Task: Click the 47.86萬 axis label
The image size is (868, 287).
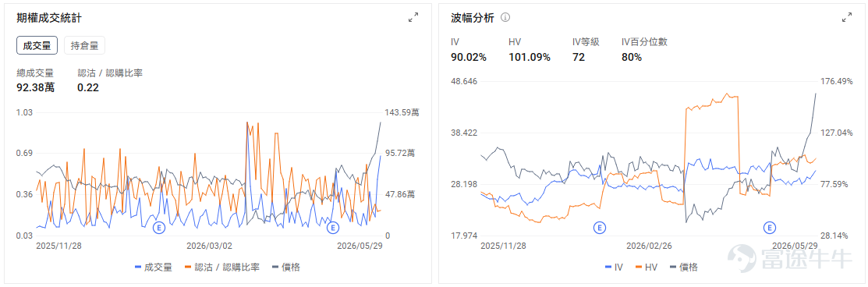Action: [400, 194]
